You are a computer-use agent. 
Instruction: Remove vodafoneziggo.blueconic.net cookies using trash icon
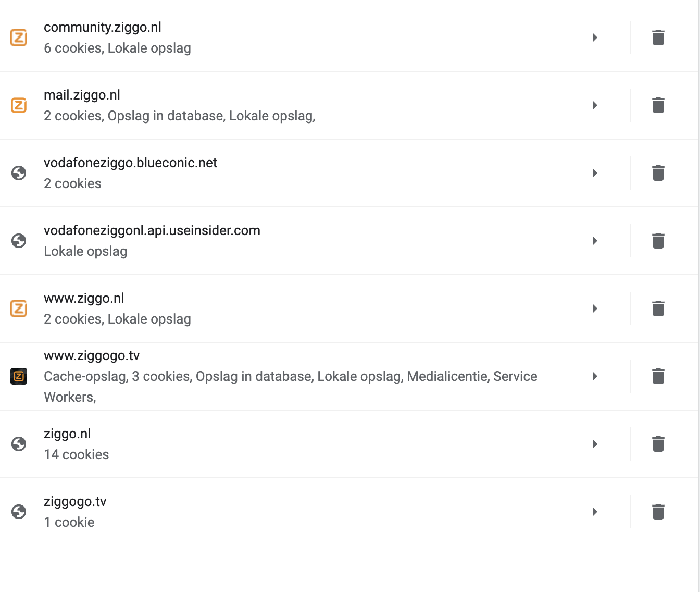pos(658,173)
